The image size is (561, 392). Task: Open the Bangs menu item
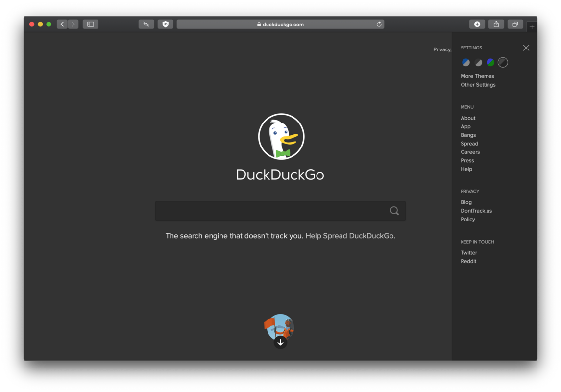pos(468,135)
